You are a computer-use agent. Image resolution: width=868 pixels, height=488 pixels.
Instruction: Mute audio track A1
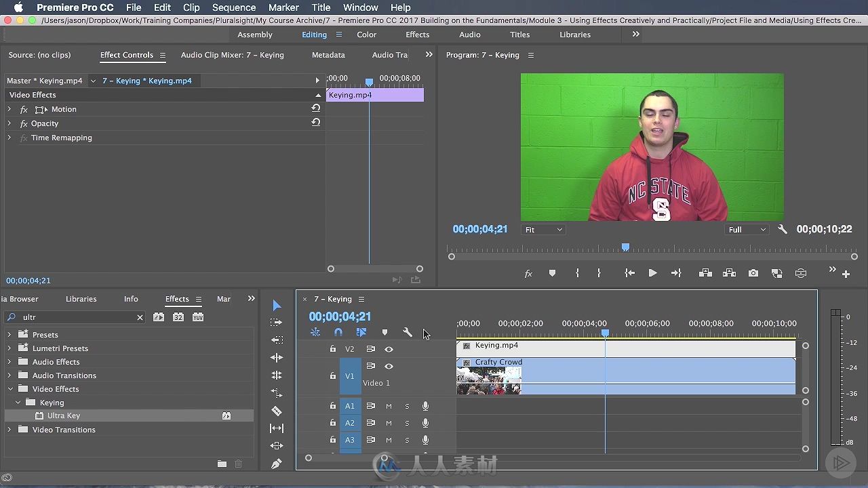[x=389, y=406]
